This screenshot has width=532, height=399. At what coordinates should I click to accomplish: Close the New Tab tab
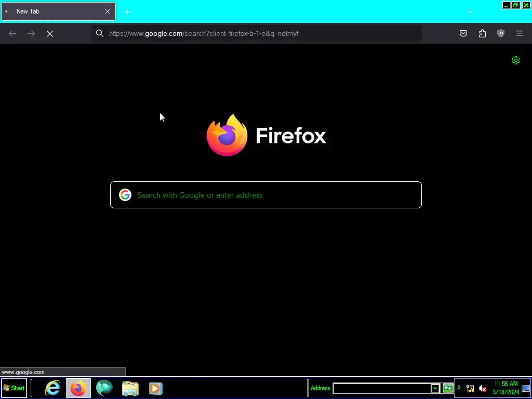(108, 11)
